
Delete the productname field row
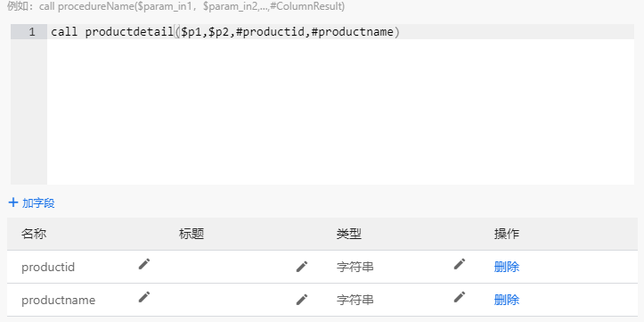pos(507,301)
